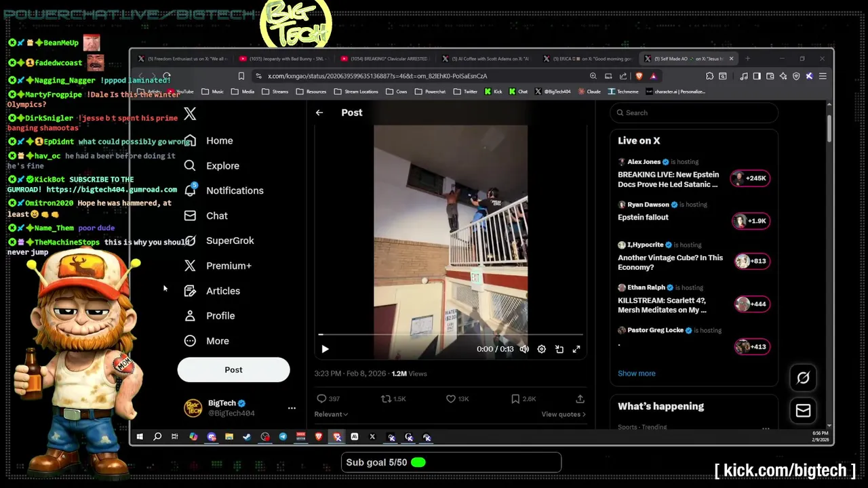
Task: Click the Brave shields lion icon
Action: click(639, 76)
